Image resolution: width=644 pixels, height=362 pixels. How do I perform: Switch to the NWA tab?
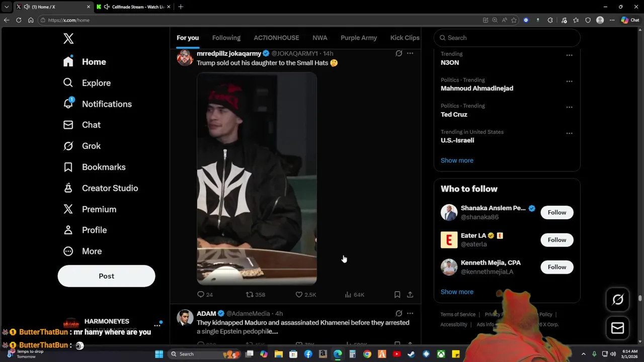(320, 38)
